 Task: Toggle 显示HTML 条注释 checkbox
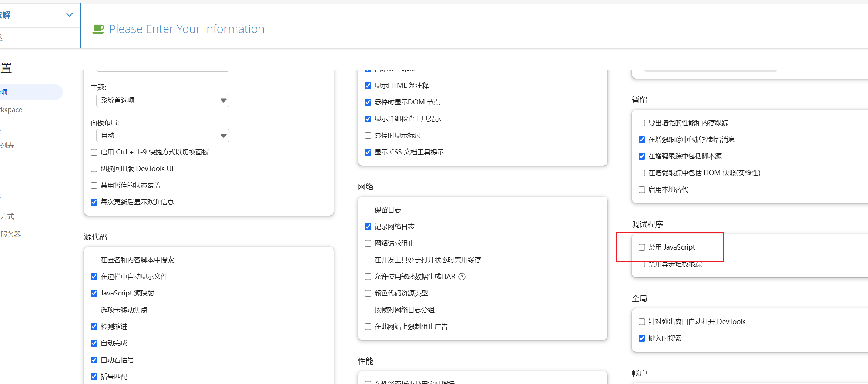pyautogui.click(x=368, y=86)
